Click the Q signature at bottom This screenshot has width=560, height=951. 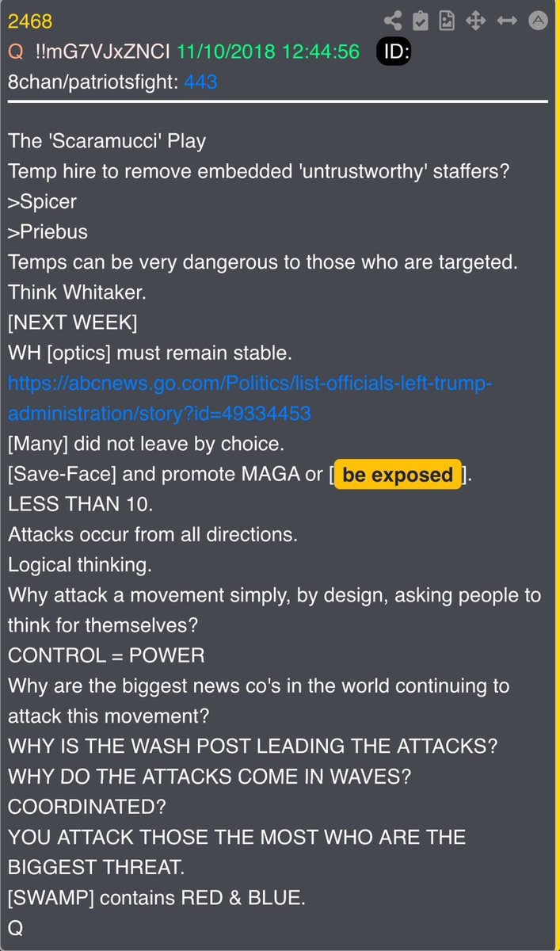16,928
